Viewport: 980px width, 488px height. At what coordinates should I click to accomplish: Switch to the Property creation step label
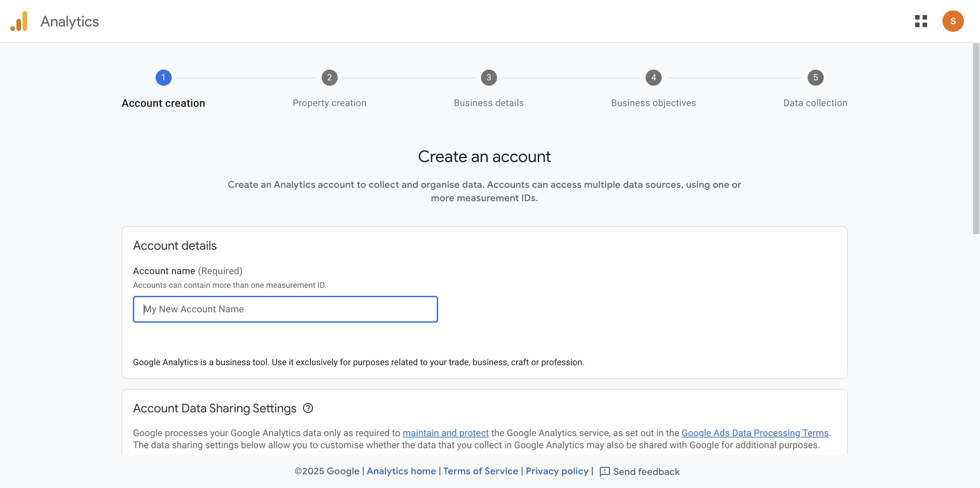[x=329, y=103]
